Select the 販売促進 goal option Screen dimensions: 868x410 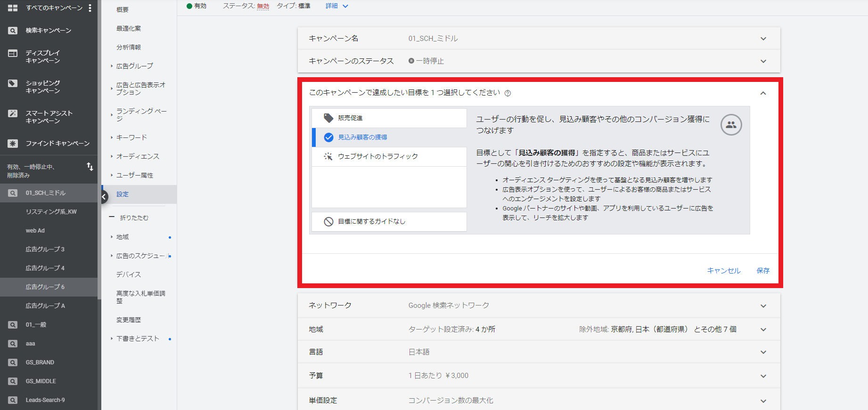(x=389, y=118)
